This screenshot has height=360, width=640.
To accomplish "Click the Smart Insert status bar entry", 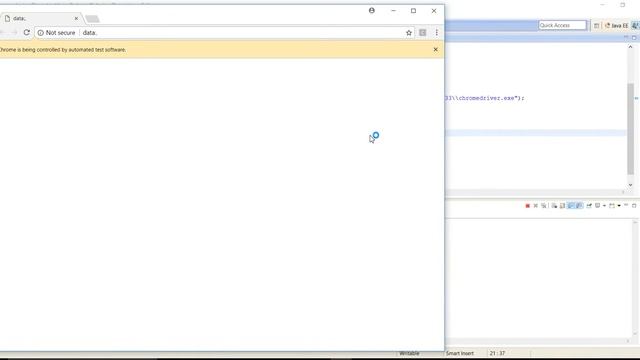I will 460,353.
